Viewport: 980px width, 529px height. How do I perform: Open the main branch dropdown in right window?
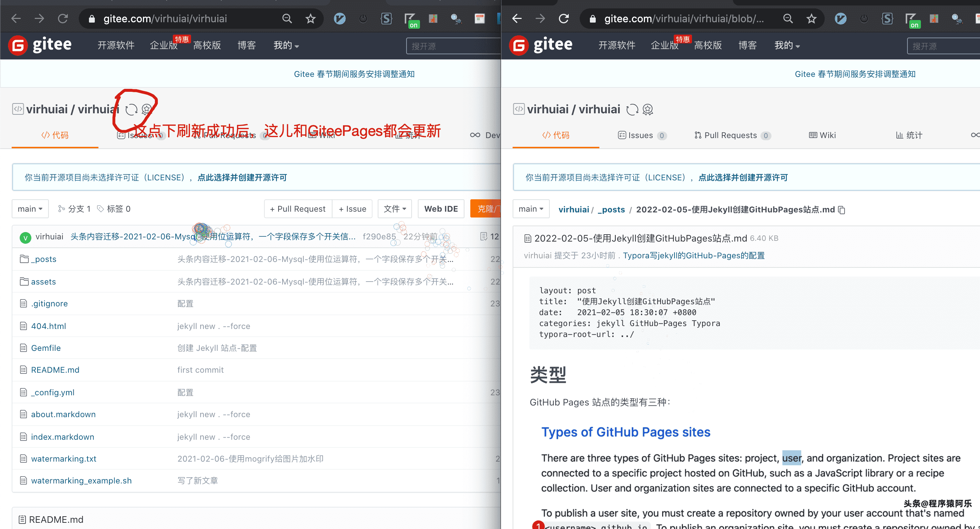(x=531, y=209)
